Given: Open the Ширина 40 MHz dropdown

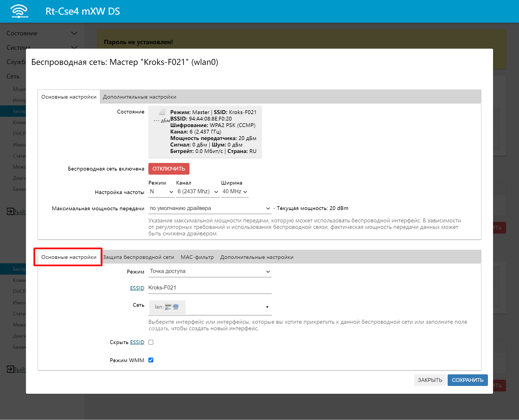Looking at the screenshot, I should 235,192.
